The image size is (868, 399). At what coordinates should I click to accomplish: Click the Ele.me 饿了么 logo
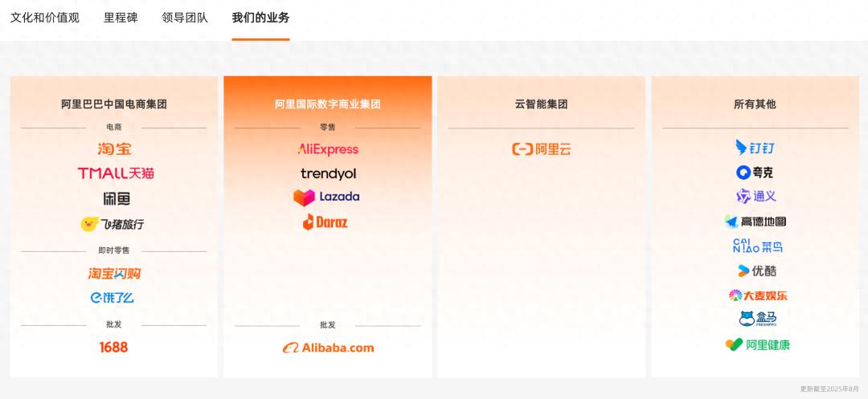coord(113,298)
